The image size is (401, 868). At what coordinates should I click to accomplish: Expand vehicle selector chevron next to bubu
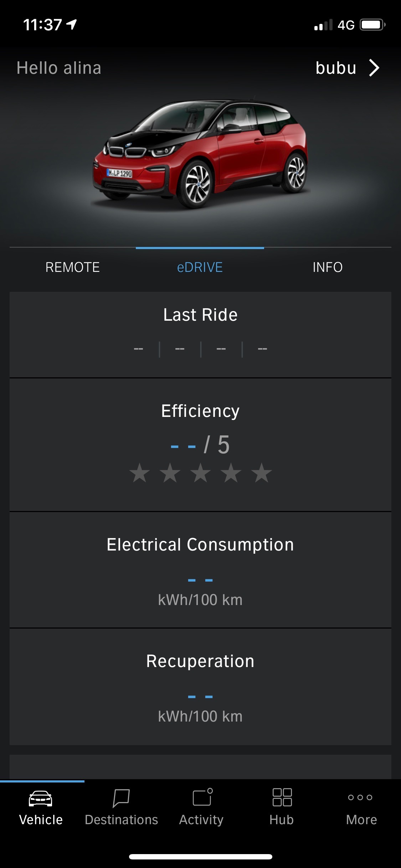tap(374, 68)
